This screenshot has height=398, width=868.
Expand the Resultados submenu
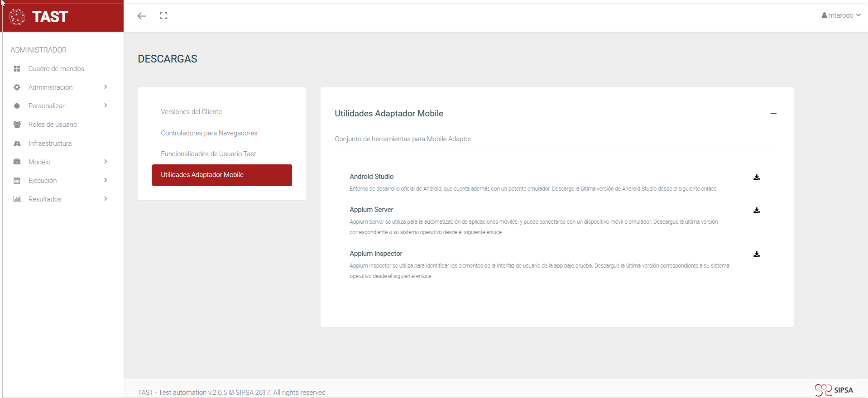click(106, 199)
